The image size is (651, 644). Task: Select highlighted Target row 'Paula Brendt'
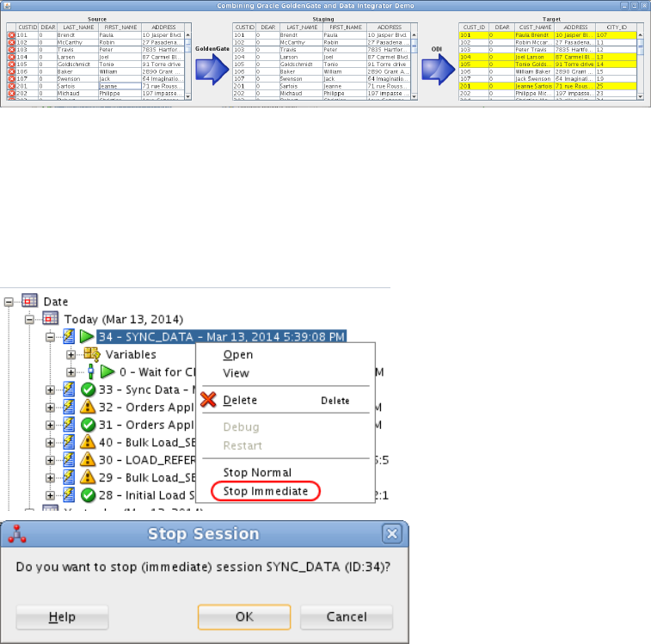coord(548,35)
